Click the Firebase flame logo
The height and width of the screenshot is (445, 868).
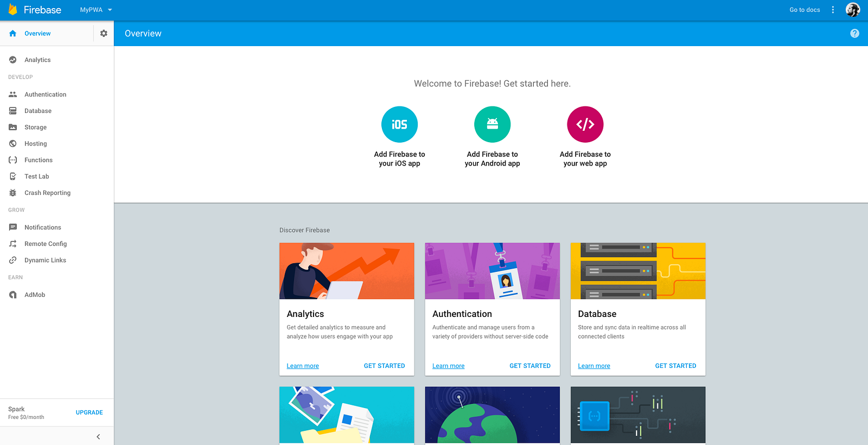(12, 10)
